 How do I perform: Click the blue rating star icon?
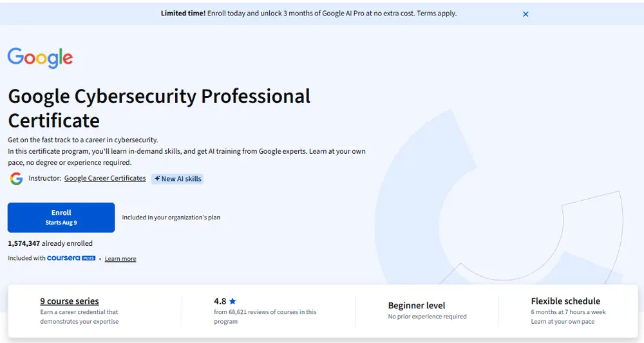(x=232, y=301)
